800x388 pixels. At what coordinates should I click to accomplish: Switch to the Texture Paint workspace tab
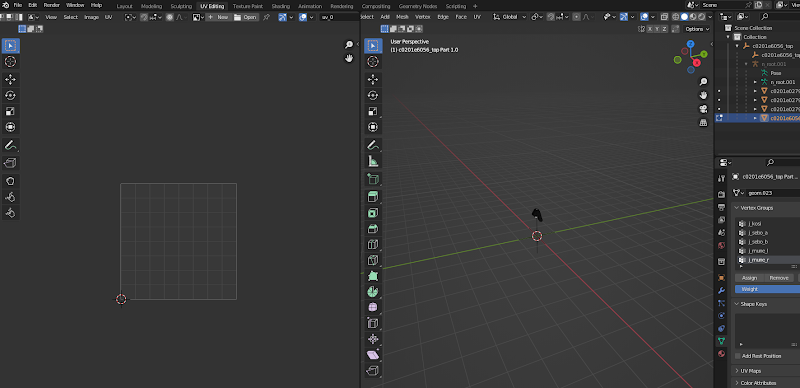(247, 6)
